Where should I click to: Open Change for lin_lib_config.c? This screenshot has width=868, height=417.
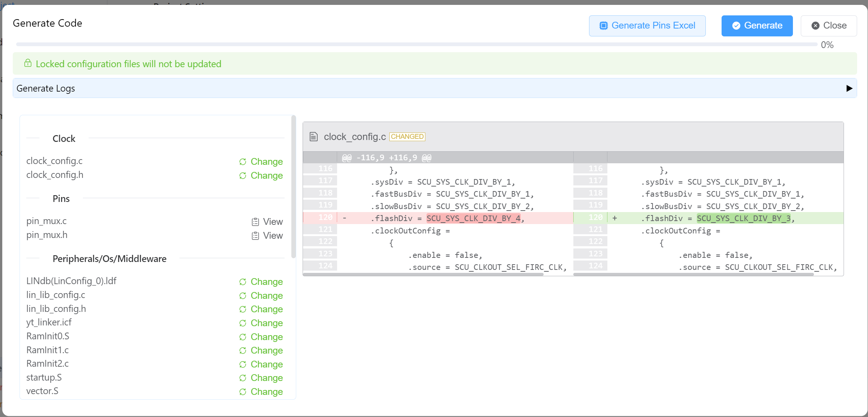[267, 296]
